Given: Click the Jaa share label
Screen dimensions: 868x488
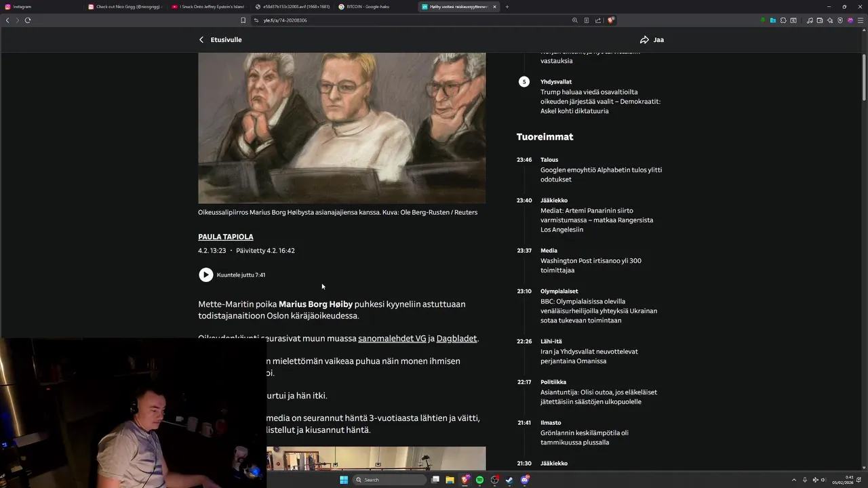Looking at the screenshot, I should [658, 40].
